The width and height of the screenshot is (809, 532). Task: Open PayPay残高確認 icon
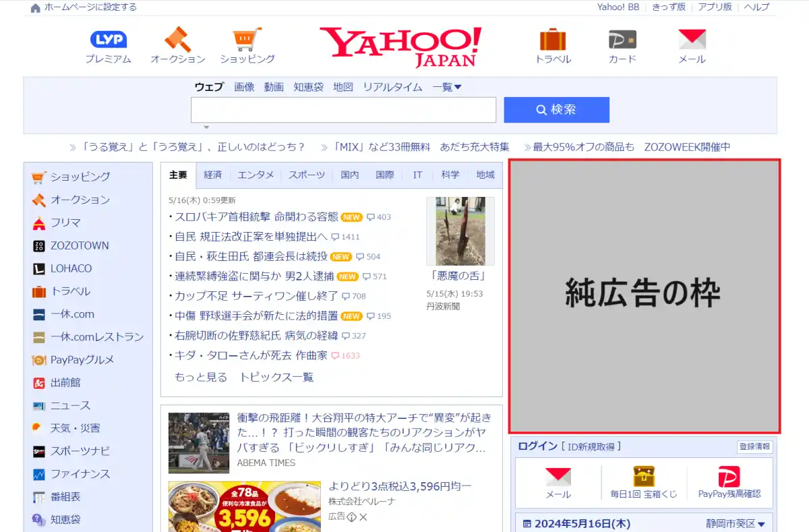729,476
